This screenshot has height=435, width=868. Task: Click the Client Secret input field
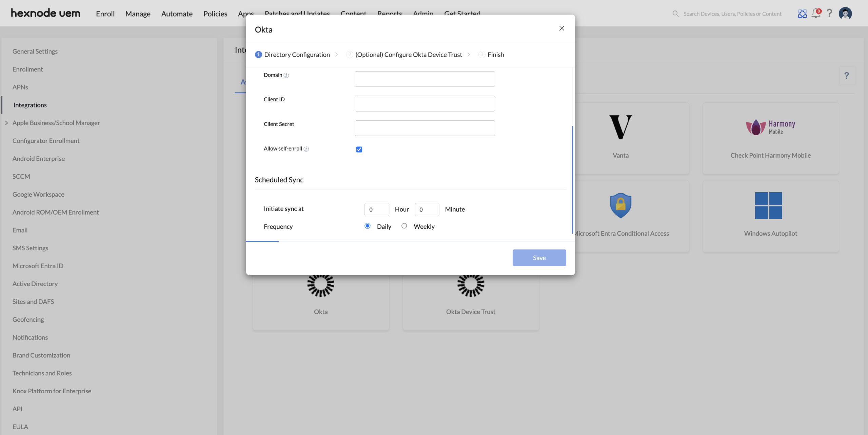(x=425, y=128)
